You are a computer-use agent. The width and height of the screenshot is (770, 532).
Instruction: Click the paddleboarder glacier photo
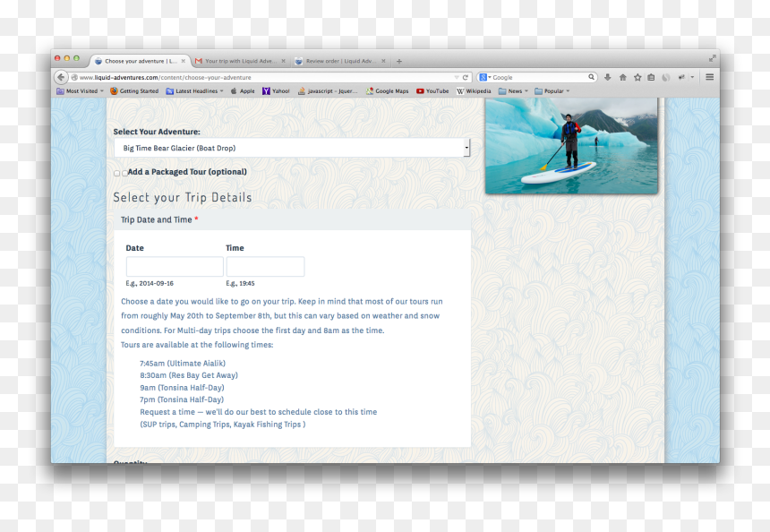click(571, 145)
